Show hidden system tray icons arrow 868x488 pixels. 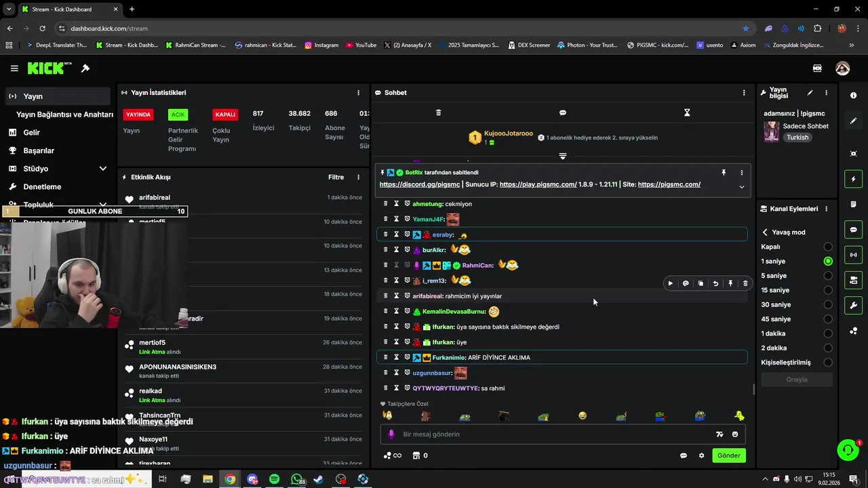(x=766, y=479)
